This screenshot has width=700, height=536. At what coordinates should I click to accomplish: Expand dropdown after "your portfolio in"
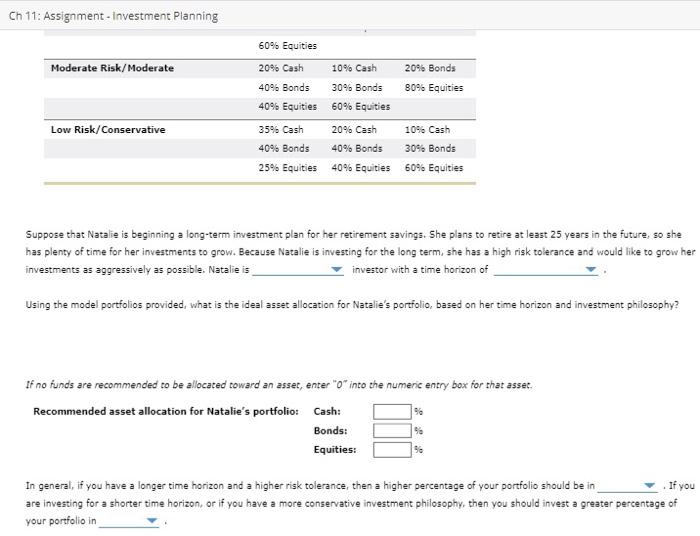pyautogui.click(x=129, y=521)
